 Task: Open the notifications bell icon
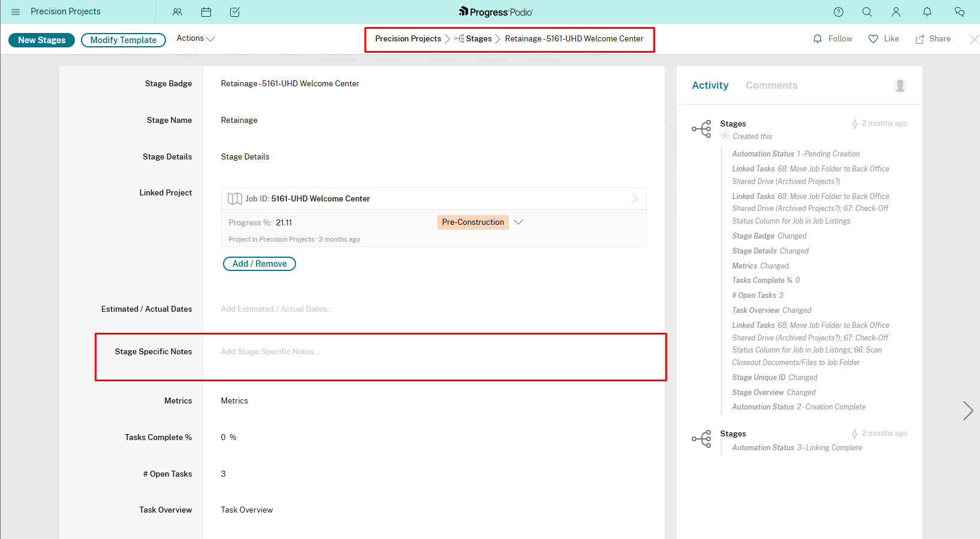tap(927, 12)
